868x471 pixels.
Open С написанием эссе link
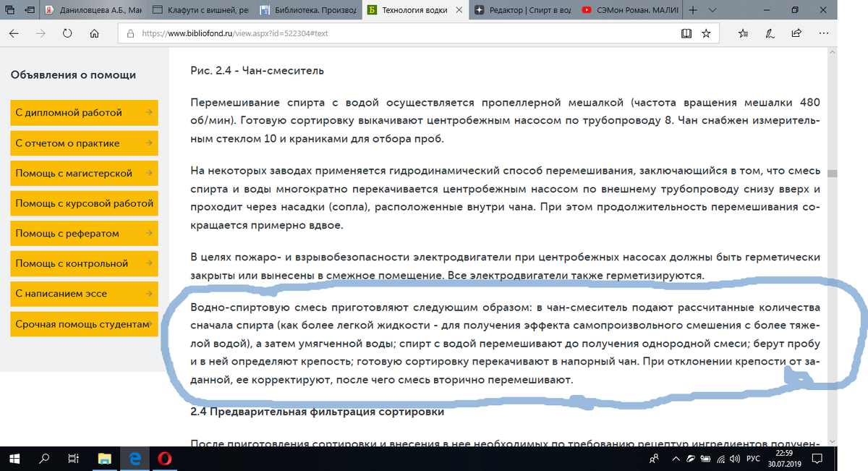coord(84,294)
